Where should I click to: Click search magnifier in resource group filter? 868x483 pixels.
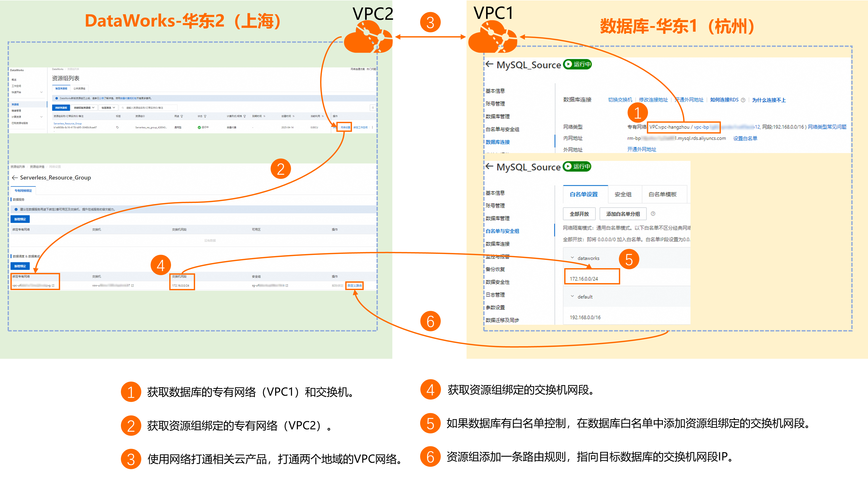click(x=123, y=108)
